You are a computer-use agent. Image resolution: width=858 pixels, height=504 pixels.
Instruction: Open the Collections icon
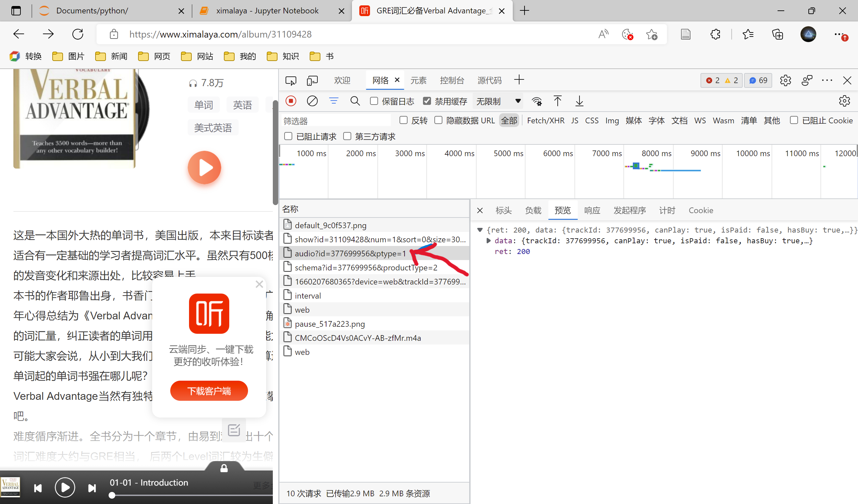click(x=778, y=34)
